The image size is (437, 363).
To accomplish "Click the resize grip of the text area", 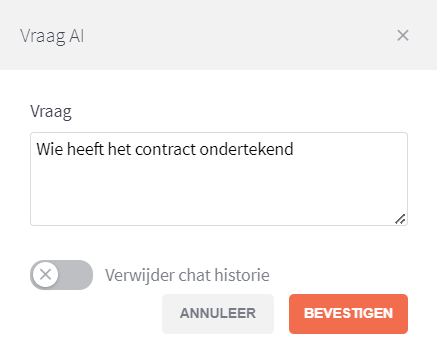I will point(400,219).
